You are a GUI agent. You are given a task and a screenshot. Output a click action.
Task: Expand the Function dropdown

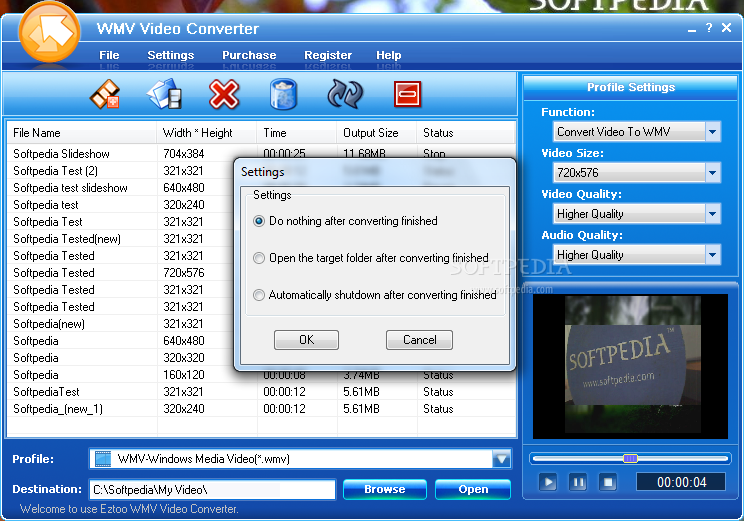pos(712,132)
